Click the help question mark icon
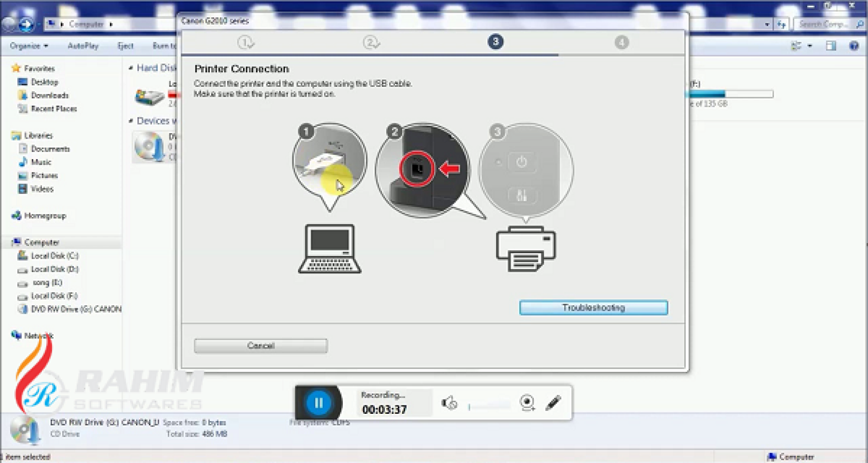 click(x=854, y=46)
